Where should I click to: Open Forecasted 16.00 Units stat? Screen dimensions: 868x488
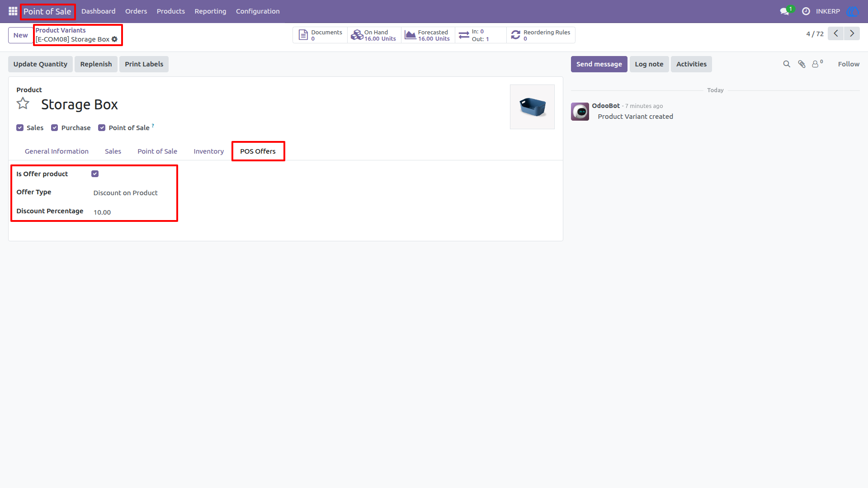point(428,35)
